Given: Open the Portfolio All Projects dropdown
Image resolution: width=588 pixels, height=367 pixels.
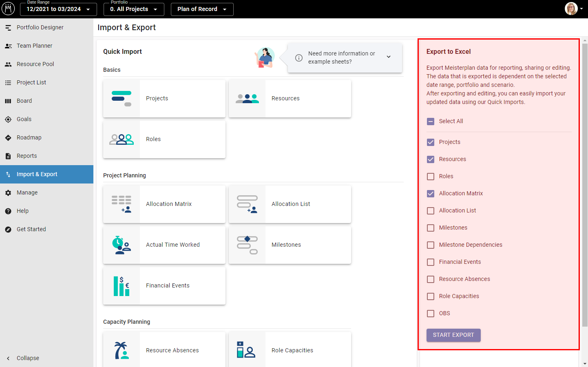Looking at the screenshot, I should [134, 9].
